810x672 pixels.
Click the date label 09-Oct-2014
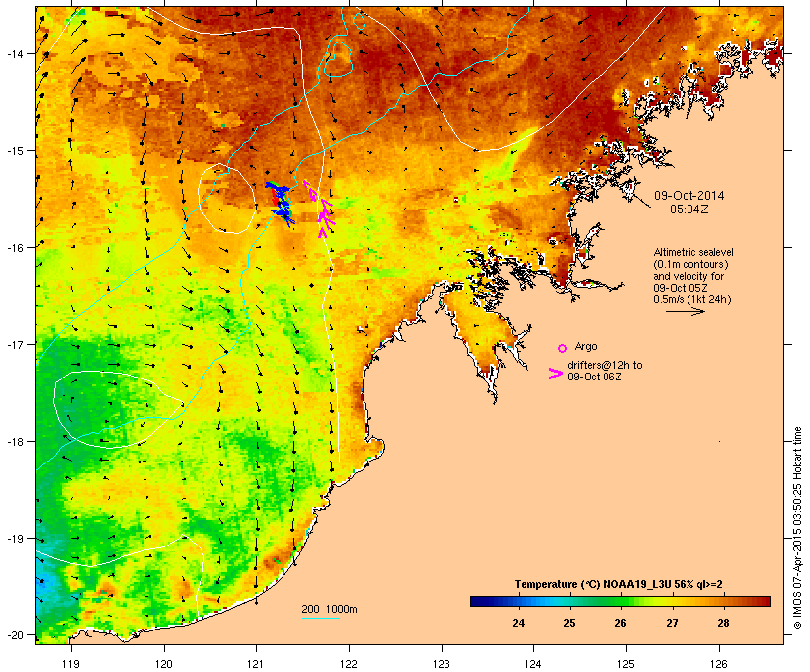pos(689,196)
